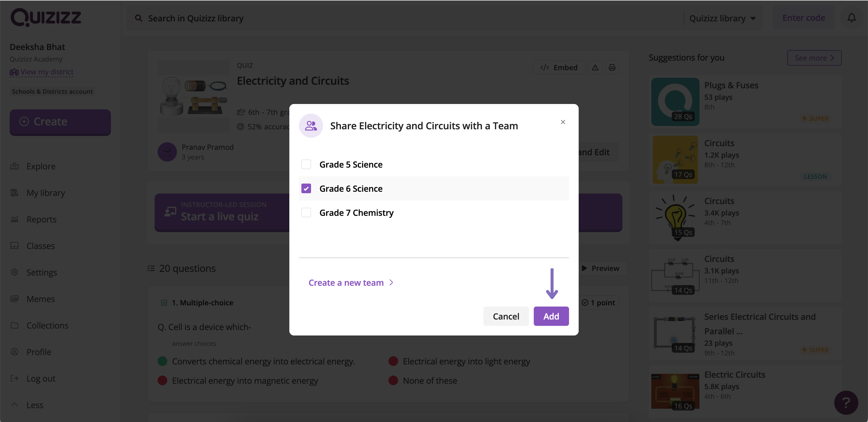
Task: Click the Plugs & Fuses title
Action: click(x=731, y=85)
